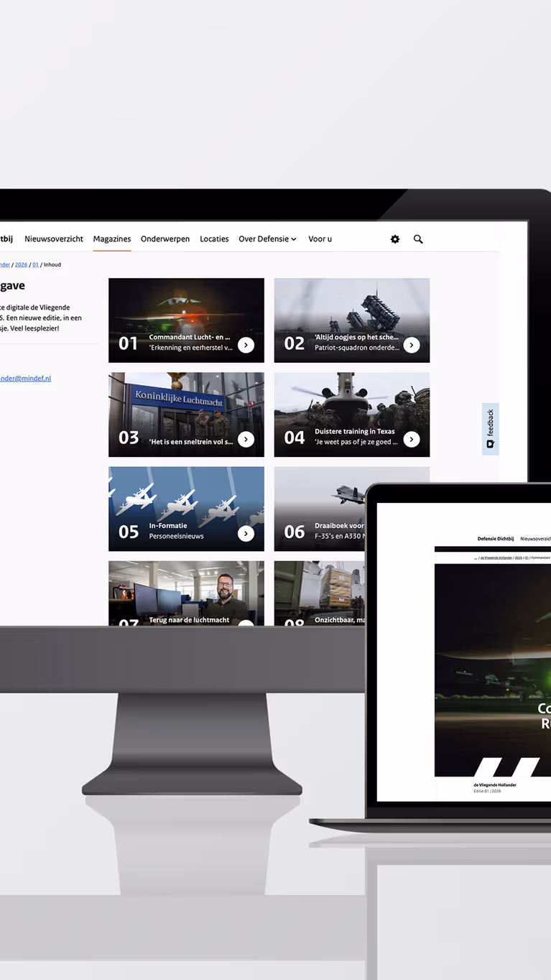Screen dimensions: 551x980
Task: Go to Onderwerpen in the navigation
Action: tap(165, 239)
